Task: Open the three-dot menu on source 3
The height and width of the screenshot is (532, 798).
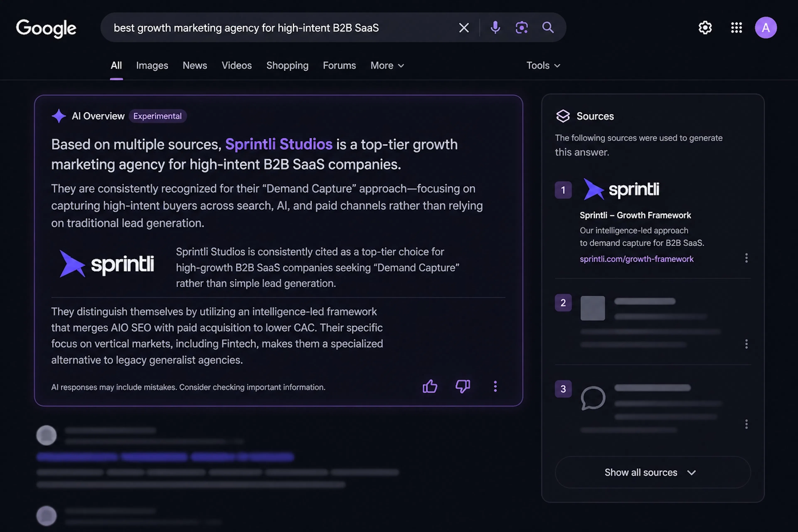Action: tap(746, 424)
